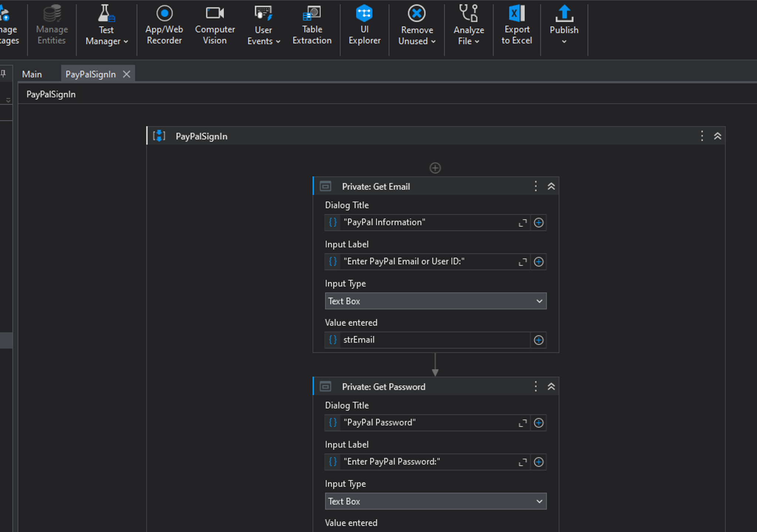Close the PayPalSignIn tab
Image resolution: width=757 pixels, height=532 pixels.
click(x=126, y=74)
